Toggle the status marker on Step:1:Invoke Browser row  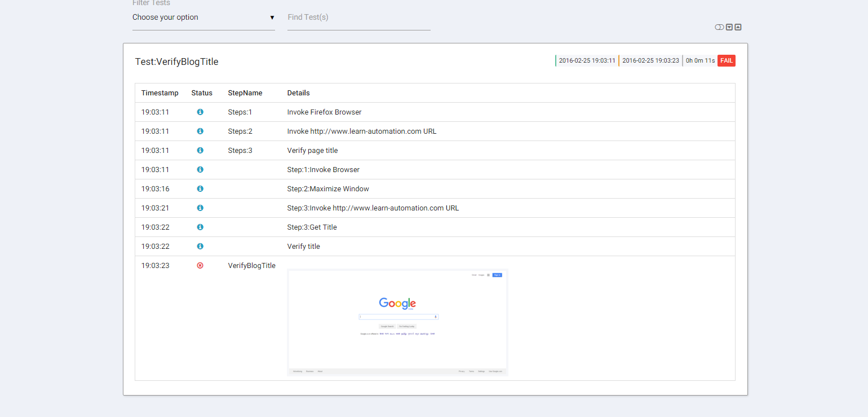click(x=200, y=169)
